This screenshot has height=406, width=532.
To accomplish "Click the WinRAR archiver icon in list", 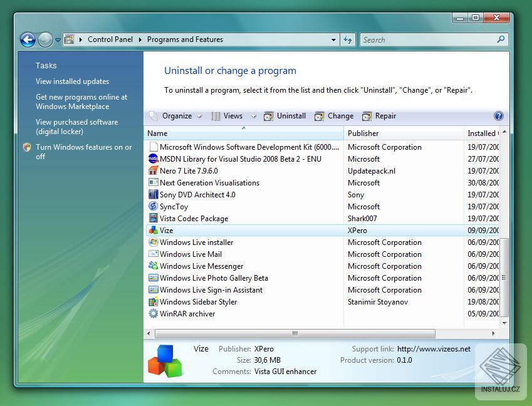I will point(153,314).
